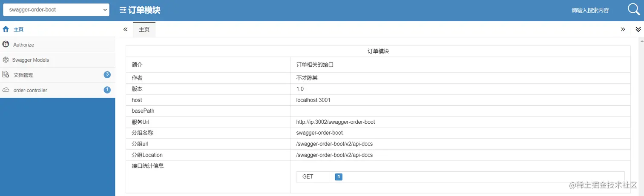The image size is (644, 196).
Task: Toggle the sidebar menu icon beside 订单模块
Action: coord(123,10)
